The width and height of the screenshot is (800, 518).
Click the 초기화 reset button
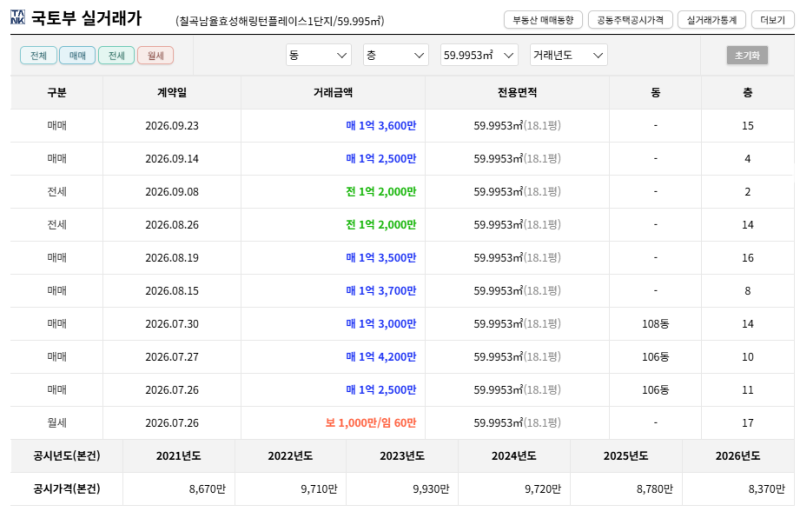(x=747, y=55)
